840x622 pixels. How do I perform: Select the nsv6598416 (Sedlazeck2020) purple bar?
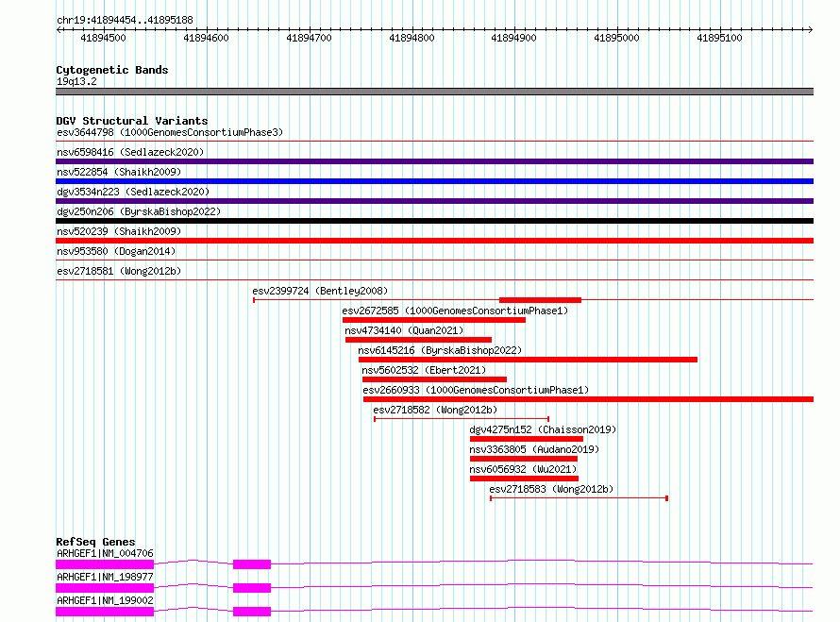434,161
